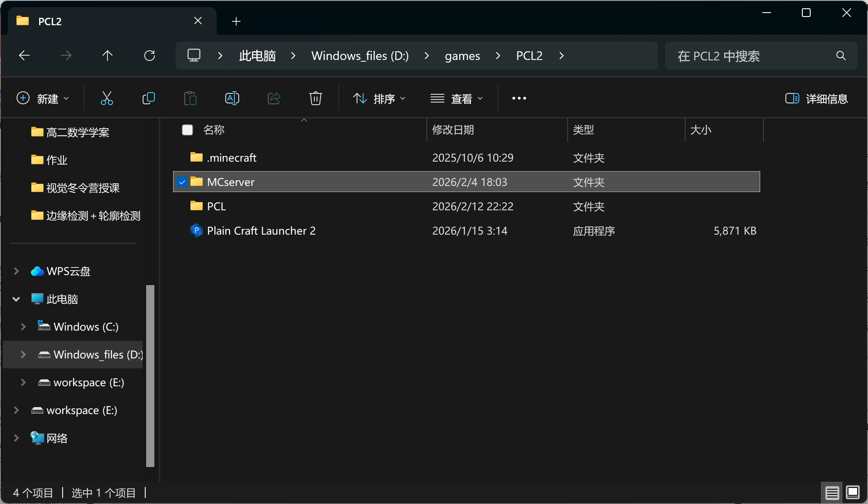The height and width of the screenshot is (504, 868).
Task: Switch to details list view icon
Action: pos(832,493)
